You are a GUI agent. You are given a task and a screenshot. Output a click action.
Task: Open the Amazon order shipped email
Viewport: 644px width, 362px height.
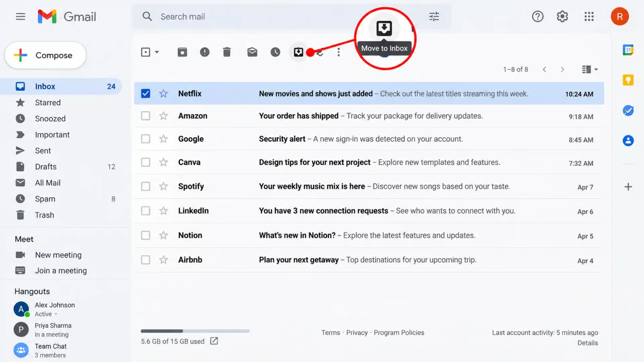click(369, 116)
